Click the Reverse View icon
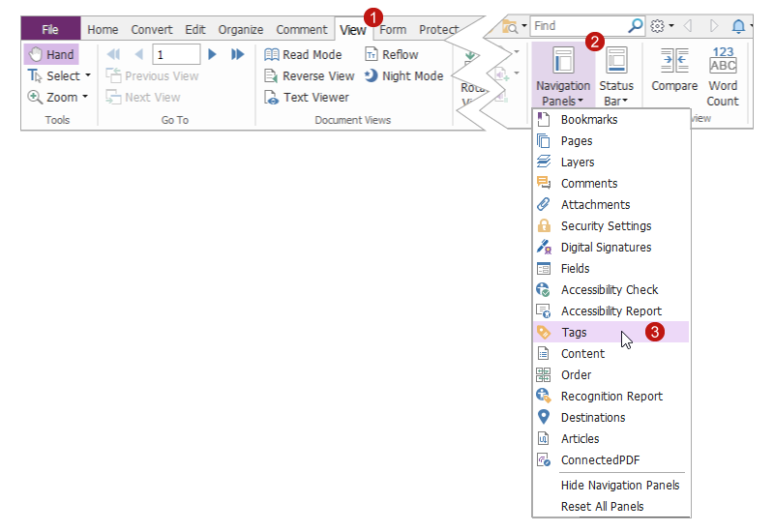Screen dimensions: 774x532 [272, 76]
